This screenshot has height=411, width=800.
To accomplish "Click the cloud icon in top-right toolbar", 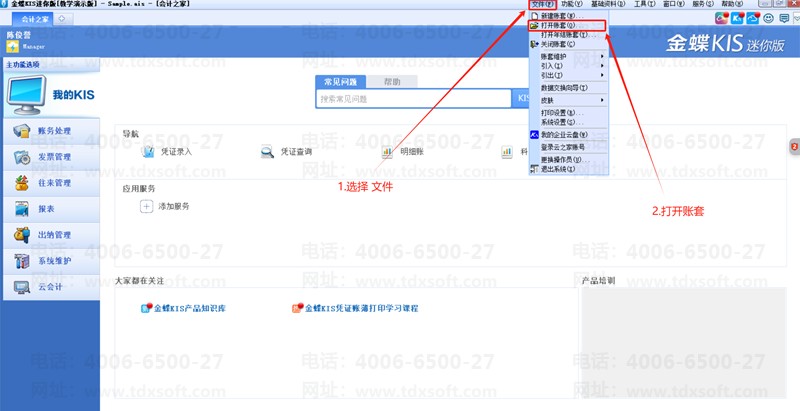I will coord(753,18).
